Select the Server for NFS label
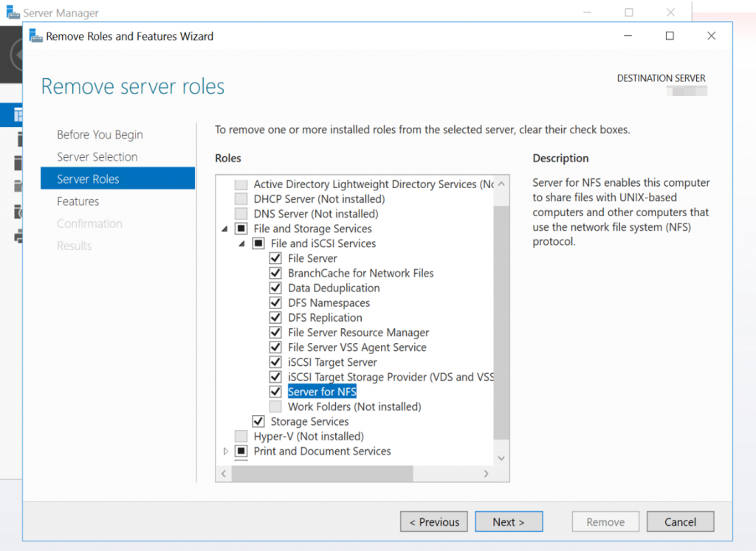This screenshot has height=551, width=756. [322, 392]
